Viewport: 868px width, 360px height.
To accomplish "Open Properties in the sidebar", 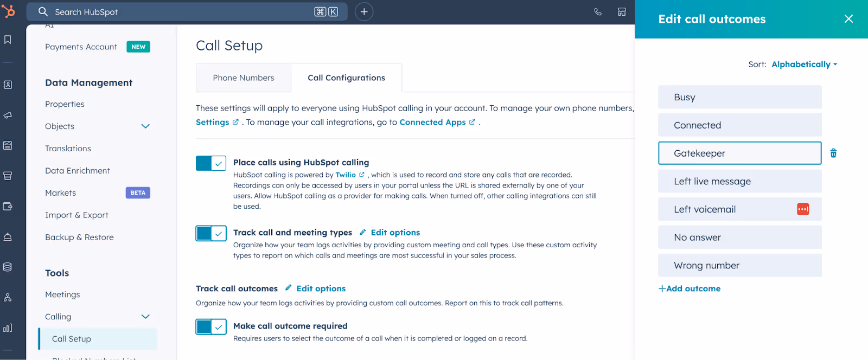I will [x=65, y=104].
